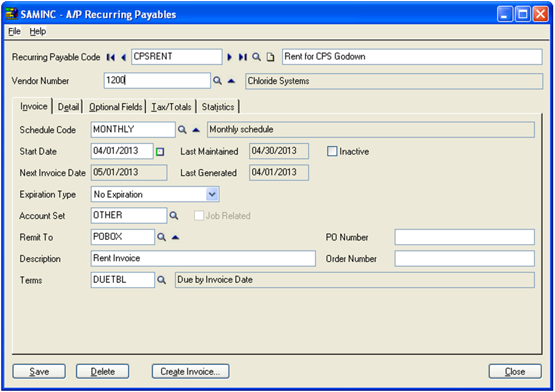Toggle the Inactive checkbox
The image size is (555, 392).
332,151
